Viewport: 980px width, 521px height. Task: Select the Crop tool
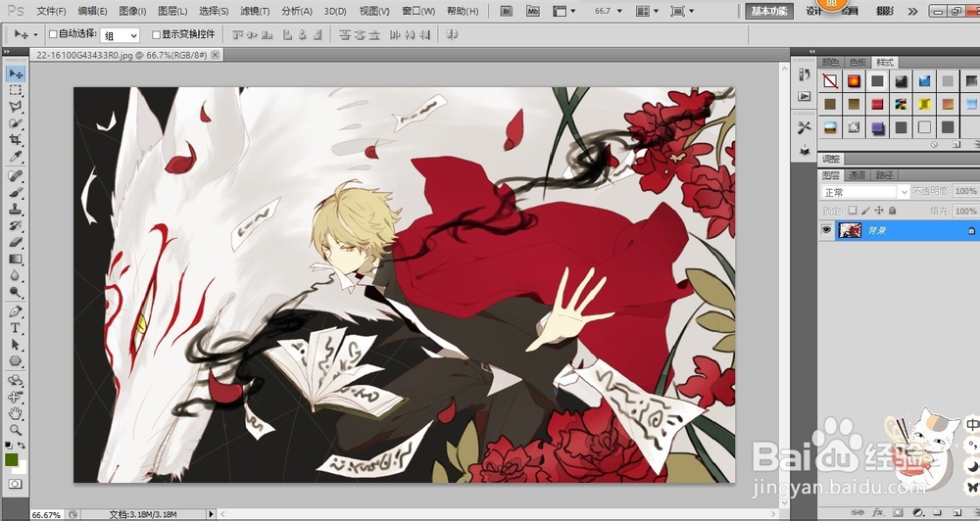[x=16, y=139]
